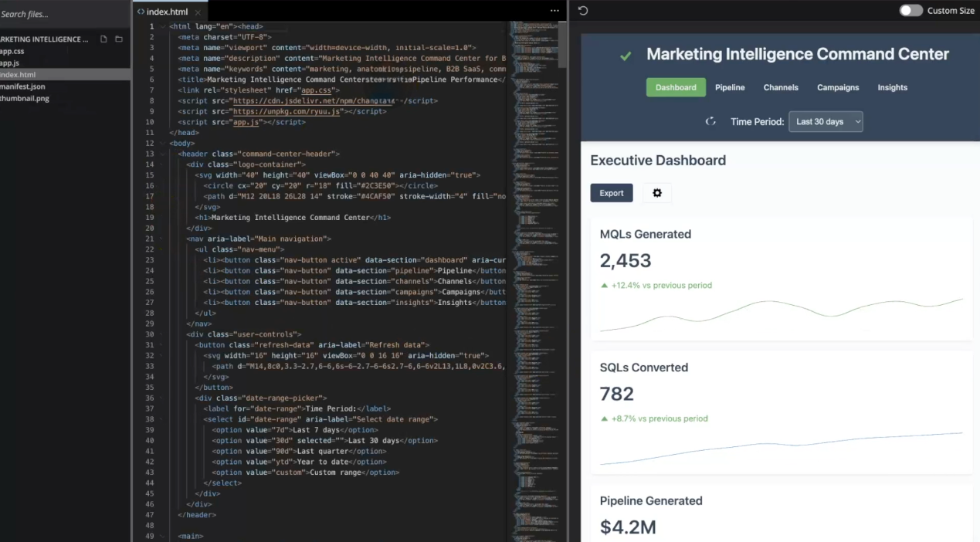Click the Export button

point(611,192)
